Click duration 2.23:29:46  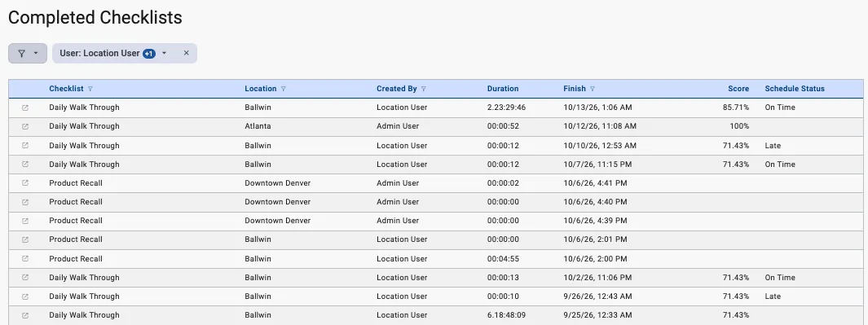(x=506, y=108)
